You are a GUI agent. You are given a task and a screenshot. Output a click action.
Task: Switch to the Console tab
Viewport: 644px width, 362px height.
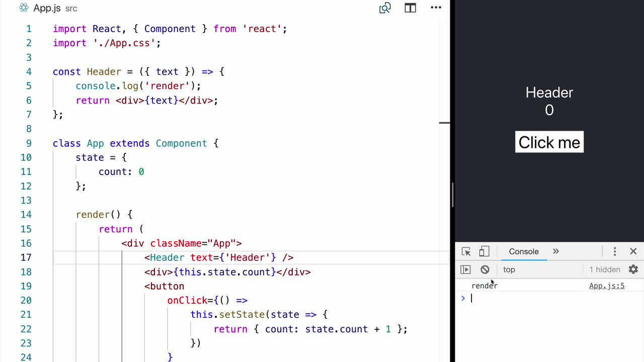[x=523, y=251]
